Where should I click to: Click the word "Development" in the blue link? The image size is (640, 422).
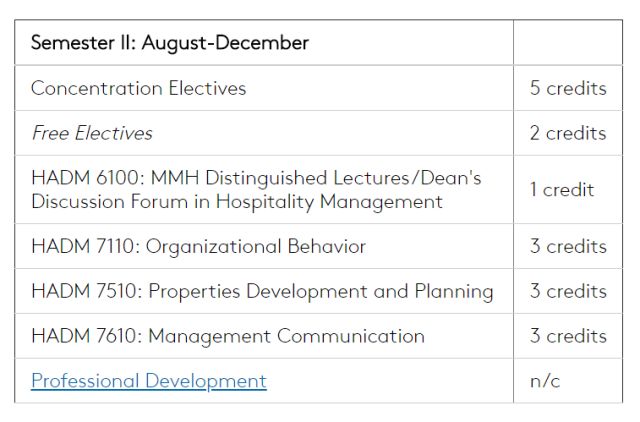[206, 381]
